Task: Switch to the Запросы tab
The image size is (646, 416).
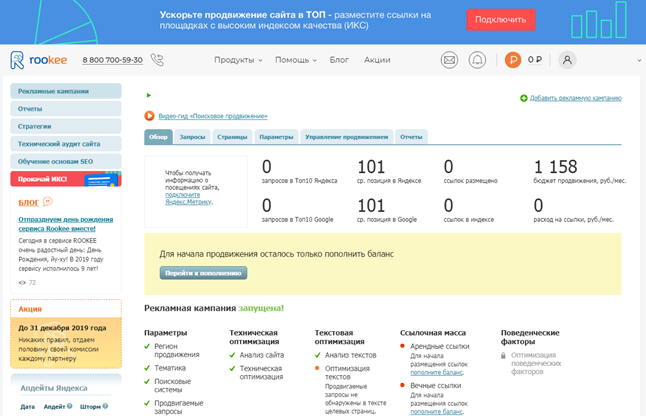Action: [x=192, y=137]
